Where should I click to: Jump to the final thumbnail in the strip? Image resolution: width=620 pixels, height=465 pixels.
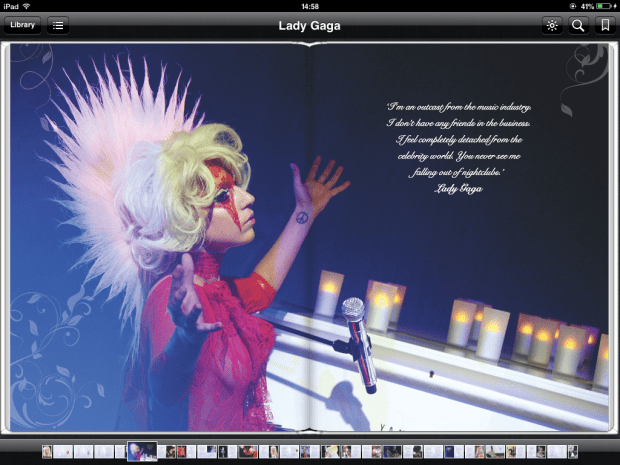pos(573,452)
